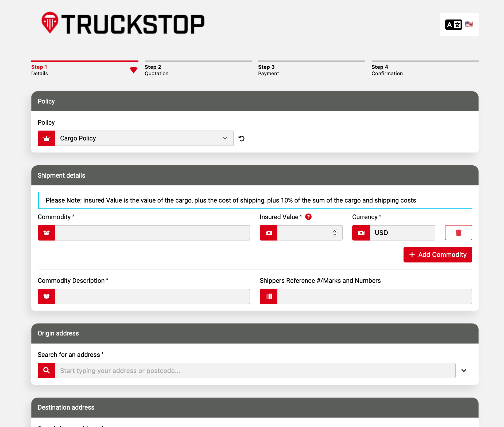This screenshot has height=427, width=504.
Task: Delete the commodity row with trash icon
Action: click(458, 233)
